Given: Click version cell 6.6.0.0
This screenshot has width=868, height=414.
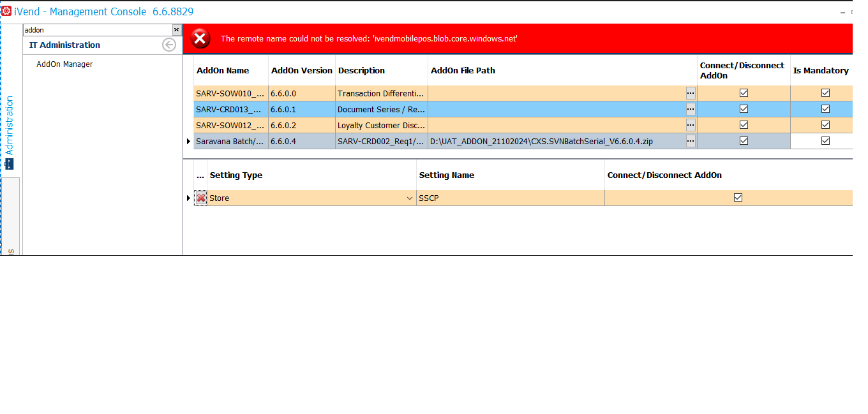Looking at the screenshot, I should pos(302,93).
